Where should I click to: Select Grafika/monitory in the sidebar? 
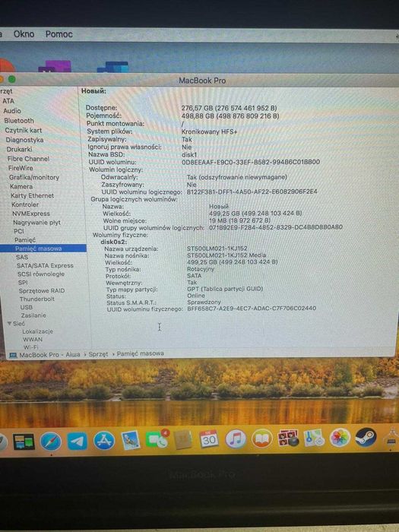[34, 177]
